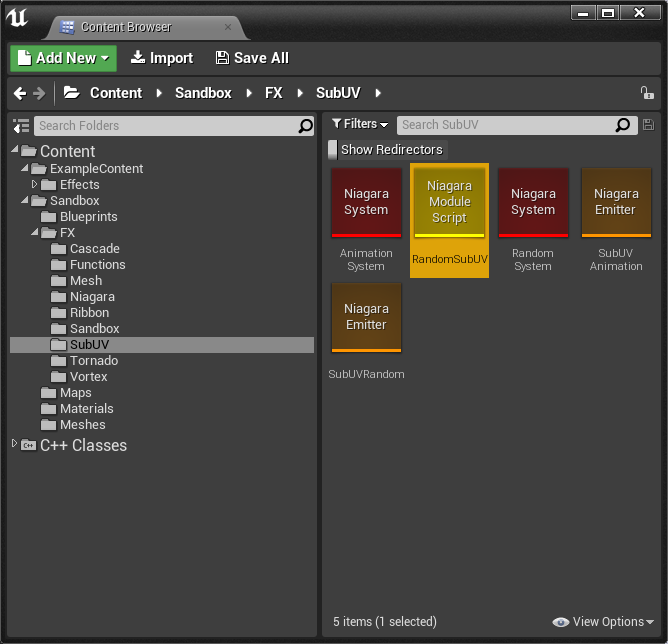Go to Sandbox in the breadcrumb
Image resolution: width=668 pixels, height=644 pixels.
203,93
